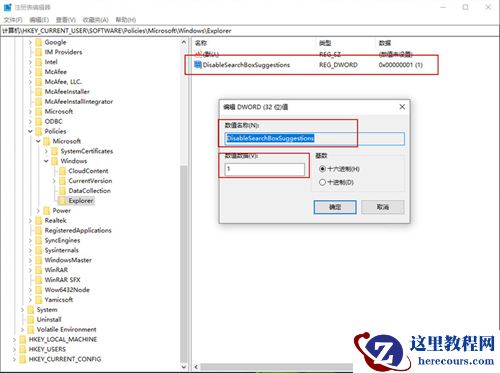Click the ODBC folder icon
500x373 pixels.
(x=39, y=121)
